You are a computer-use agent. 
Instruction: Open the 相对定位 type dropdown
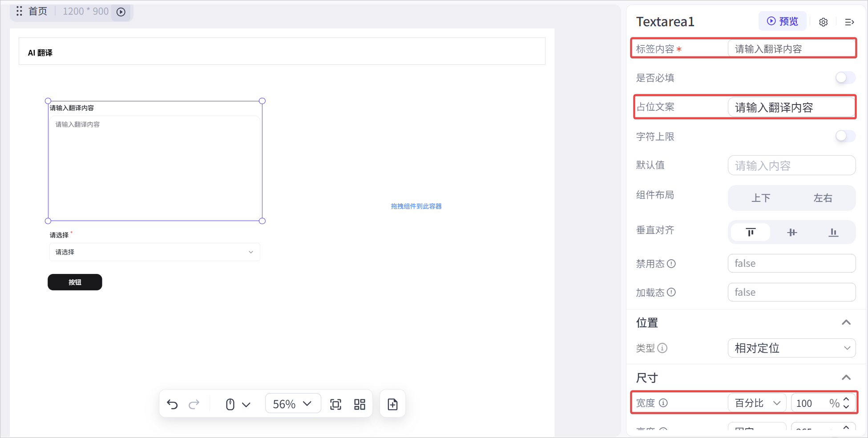tap(792, 348)
